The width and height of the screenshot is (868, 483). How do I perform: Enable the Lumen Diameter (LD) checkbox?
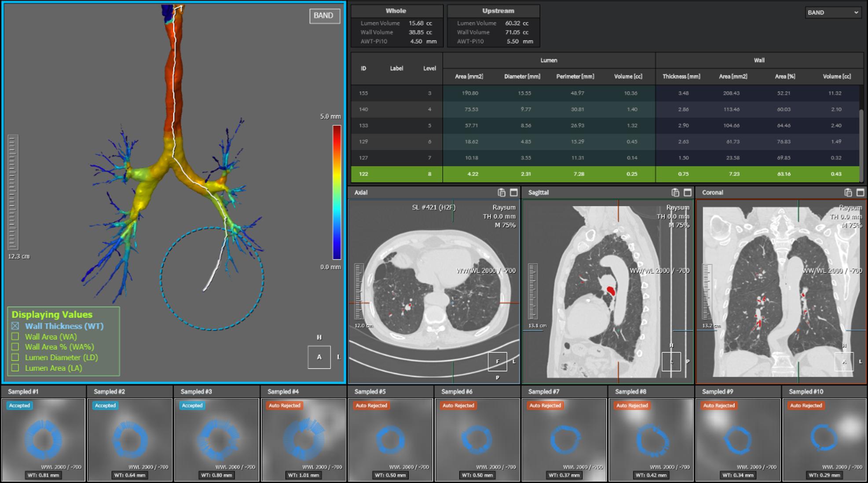point(15,357)
